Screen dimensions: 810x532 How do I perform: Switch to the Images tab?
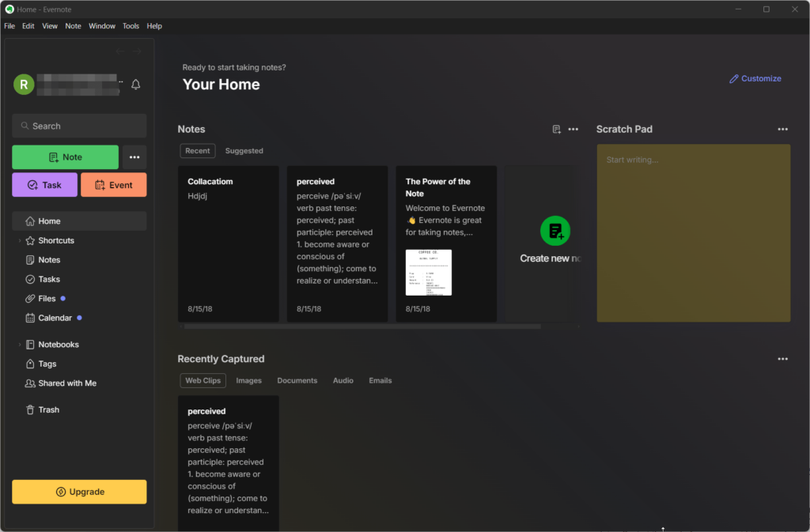coord(248,380)
